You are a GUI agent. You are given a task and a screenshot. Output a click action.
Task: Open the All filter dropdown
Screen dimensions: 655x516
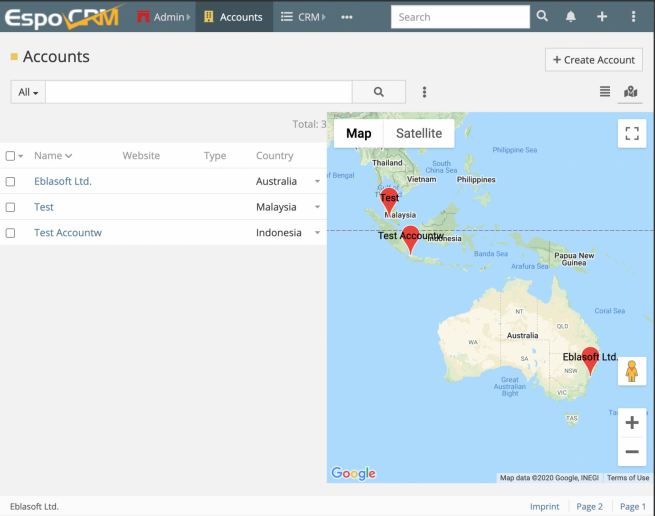pyautogui.click(x=28, y=92)
